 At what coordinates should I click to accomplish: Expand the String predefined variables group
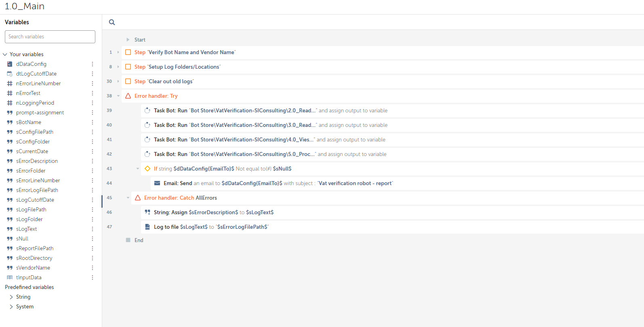coord(11,297)
